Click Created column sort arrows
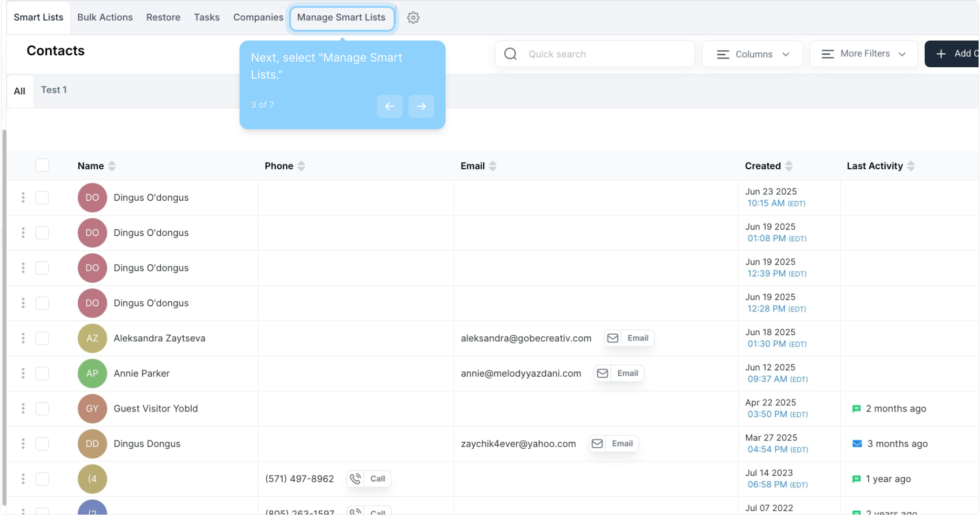The height and width of the screenshot is (515, 980). [789, 166]
